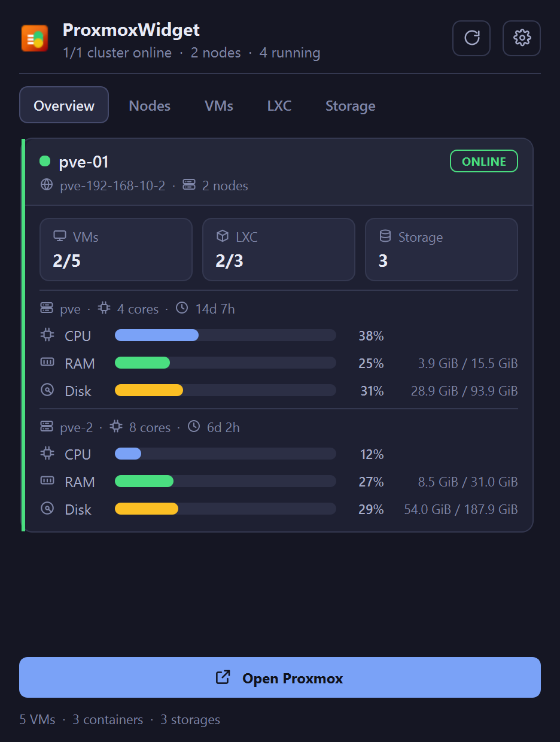Viewport: 560px width, 742px height.
Task: Click the chip icon next to 4 cores
Action: [104, 308]
